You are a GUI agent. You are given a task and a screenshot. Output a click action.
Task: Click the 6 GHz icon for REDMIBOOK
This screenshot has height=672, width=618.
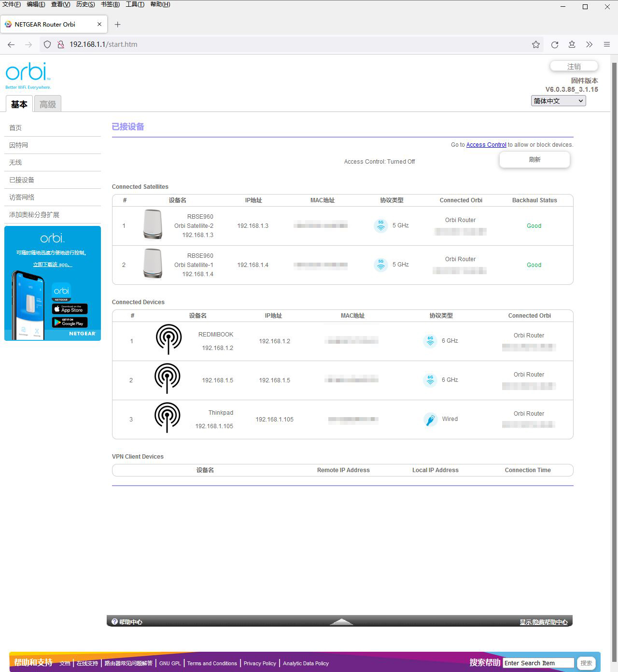click(430, 341)
